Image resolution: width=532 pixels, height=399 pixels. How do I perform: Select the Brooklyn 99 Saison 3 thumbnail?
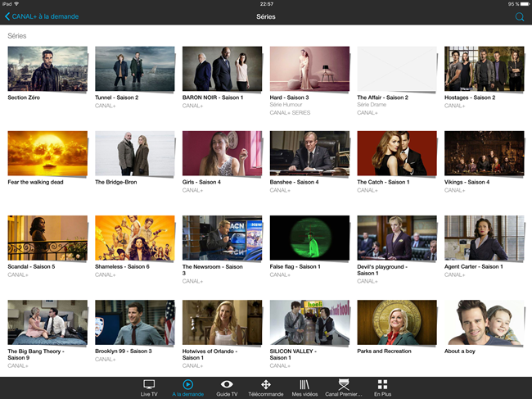pyautogui.click(x=135, y=323)
